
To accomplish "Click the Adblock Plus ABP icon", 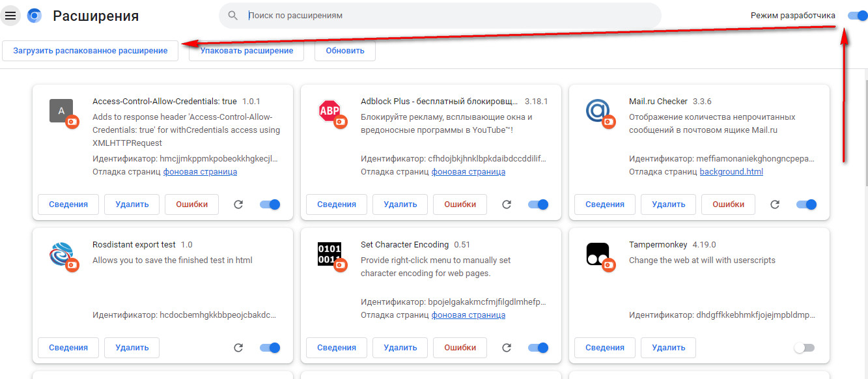I will coord(329,111).
